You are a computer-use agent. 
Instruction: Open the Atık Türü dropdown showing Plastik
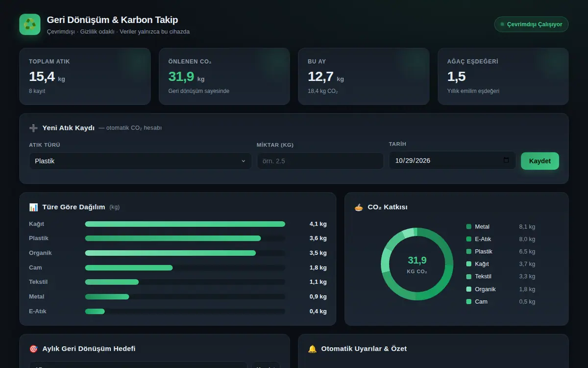coord(140,161)
